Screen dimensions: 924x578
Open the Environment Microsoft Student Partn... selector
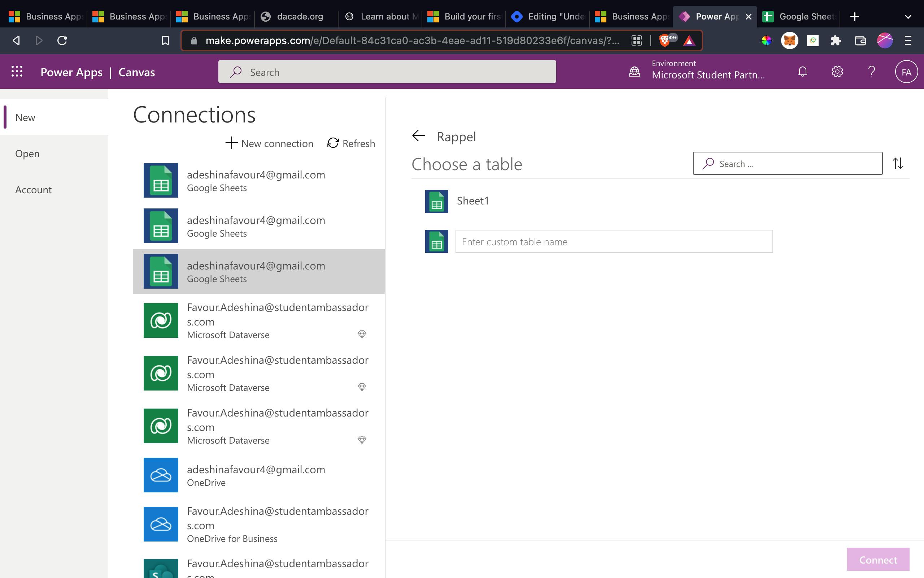point(708,70)
